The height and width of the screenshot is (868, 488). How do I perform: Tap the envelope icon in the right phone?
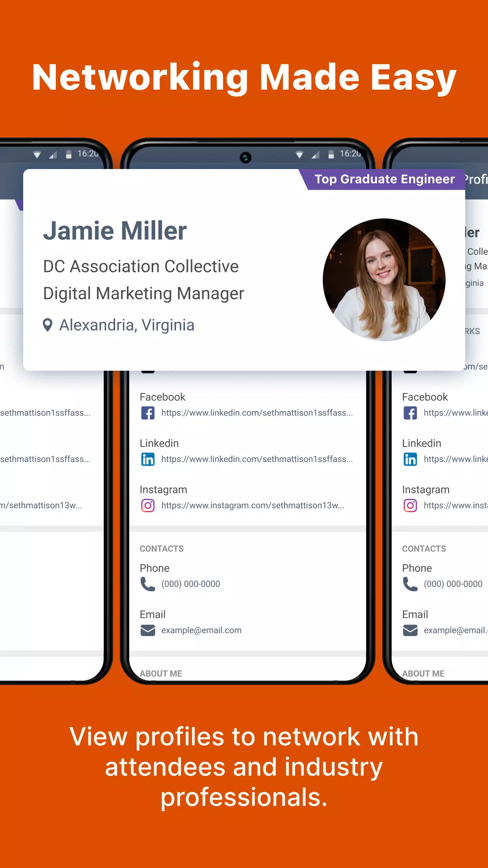[x=410, y=631]
